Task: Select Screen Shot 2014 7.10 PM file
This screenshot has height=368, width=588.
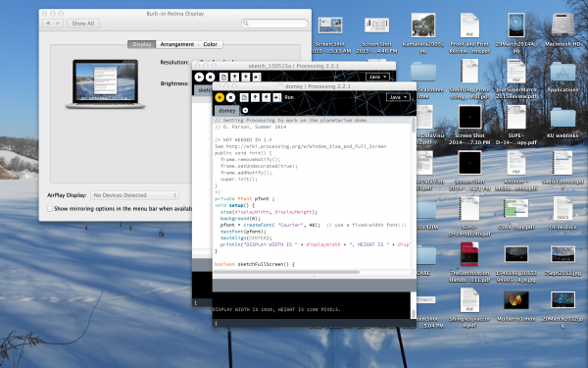Action: (x=469, y=117)
